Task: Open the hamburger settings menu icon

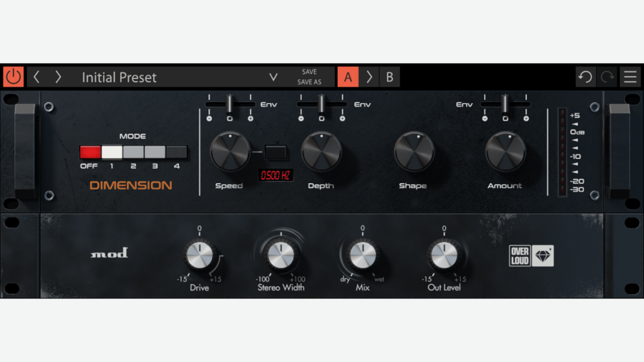Action: pos(630,77)
